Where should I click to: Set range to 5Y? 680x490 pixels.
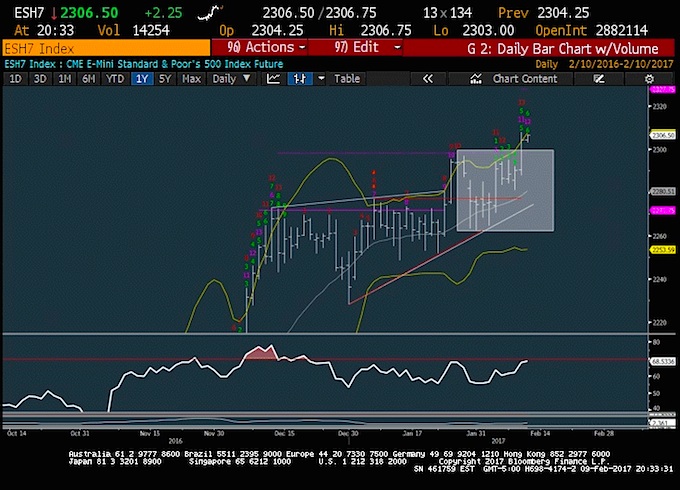[x=165, y=79]
